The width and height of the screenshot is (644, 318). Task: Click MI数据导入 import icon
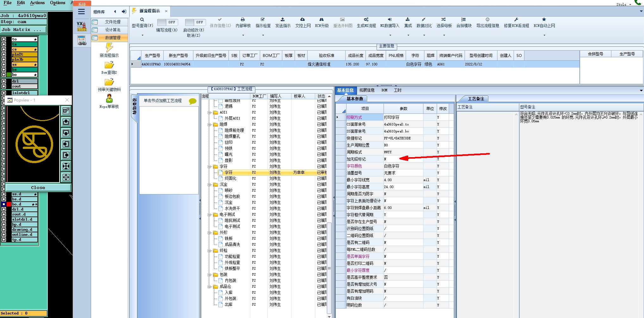[x=390, y=20]
